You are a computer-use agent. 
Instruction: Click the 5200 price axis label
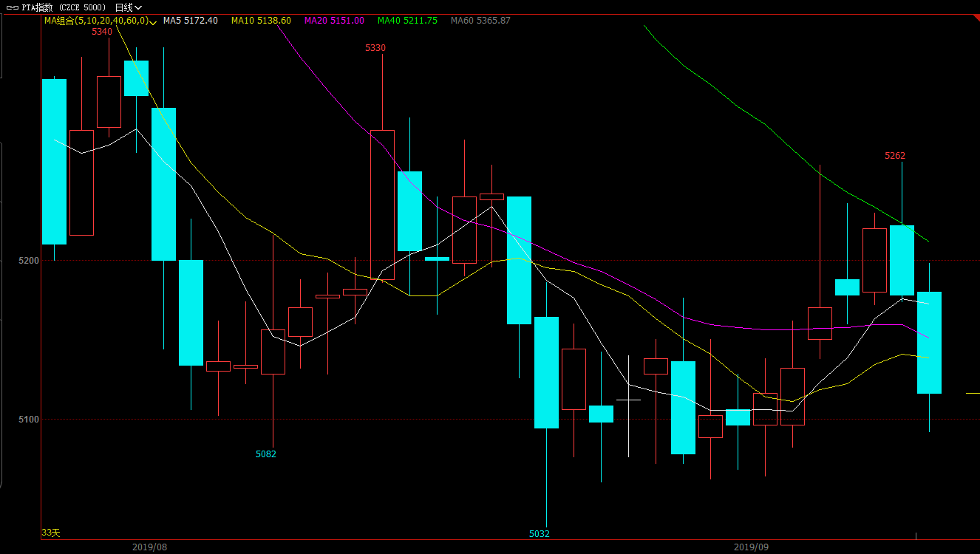click(30, 261)
